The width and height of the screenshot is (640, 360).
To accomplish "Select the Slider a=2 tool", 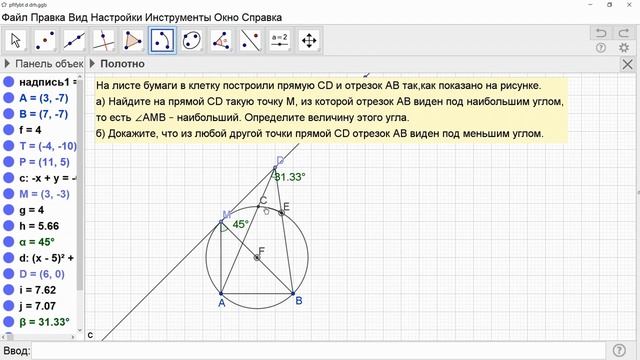I will (280, 40).
